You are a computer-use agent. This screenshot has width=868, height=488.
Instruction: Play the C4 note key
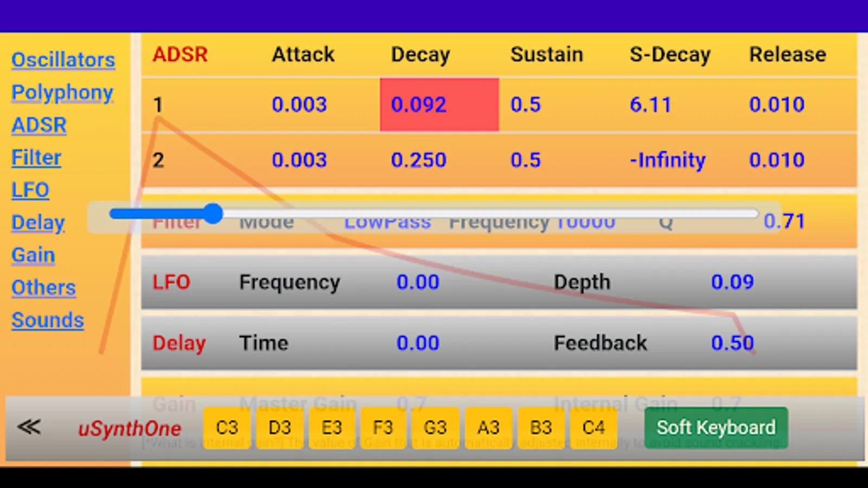pyautogui.click(x=593, y=427)
